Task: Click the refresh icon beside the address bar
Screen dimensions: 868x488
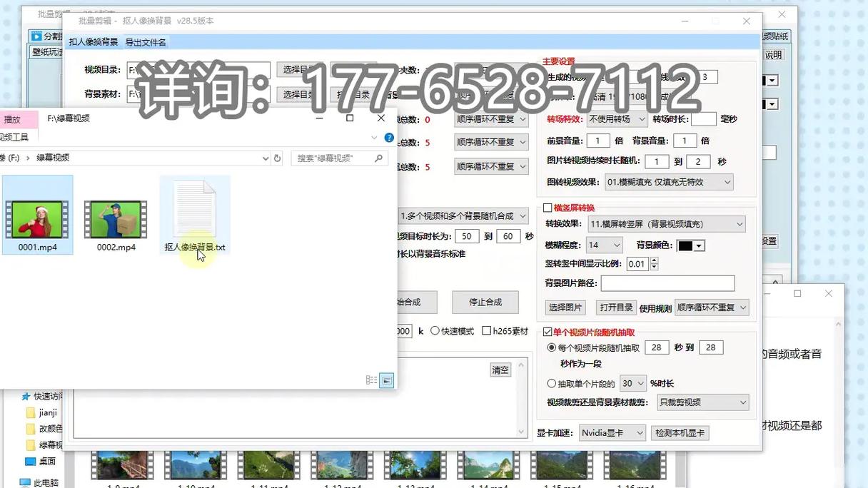Action: coord(277,159)
